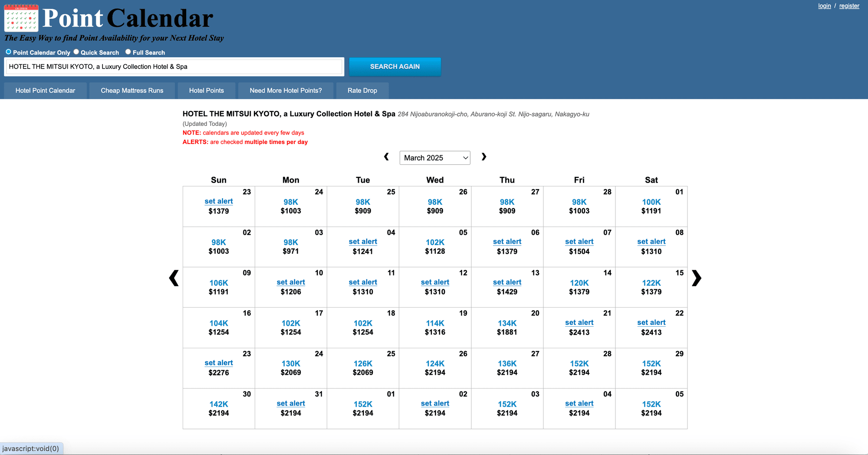Click set alert for March 08
868x455 pixels.
[651, 242]
